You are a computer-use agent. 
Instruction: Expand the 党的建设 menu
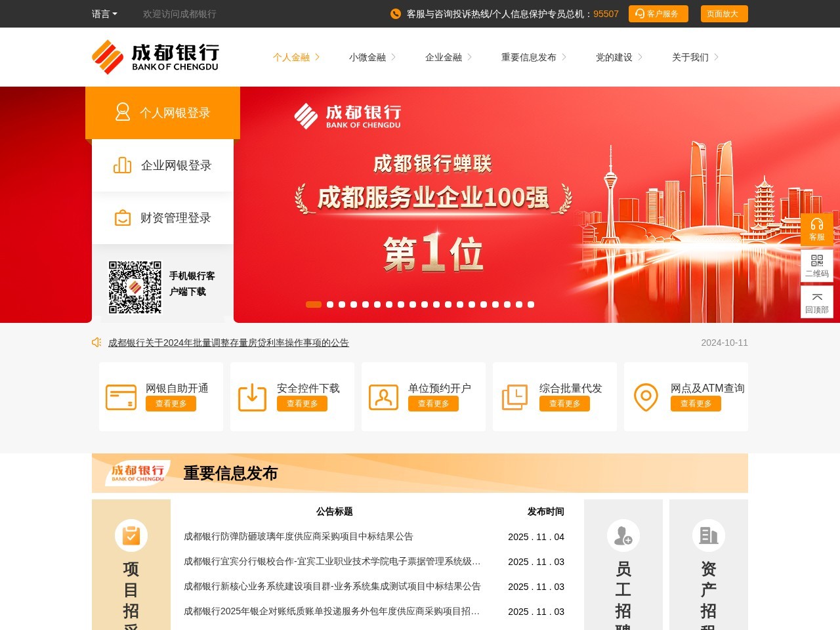[x=619, y=57]
